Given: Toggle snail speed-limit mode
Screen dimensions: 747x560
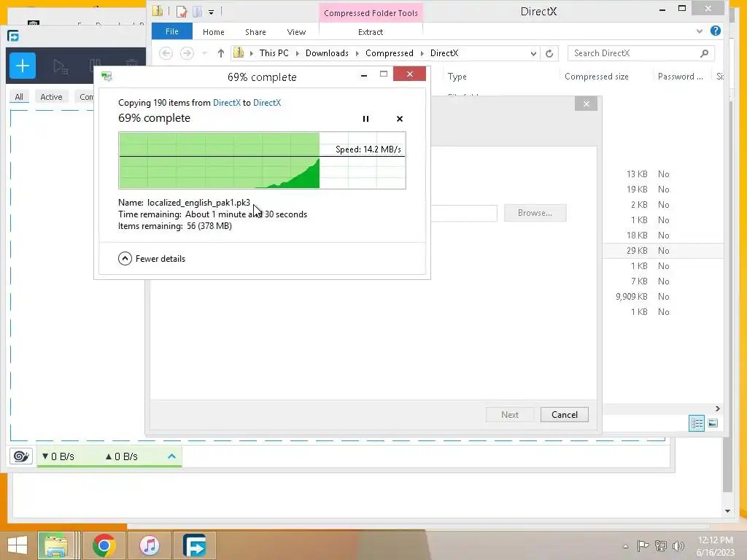Looking at the screenshot, I should [21, 456].
